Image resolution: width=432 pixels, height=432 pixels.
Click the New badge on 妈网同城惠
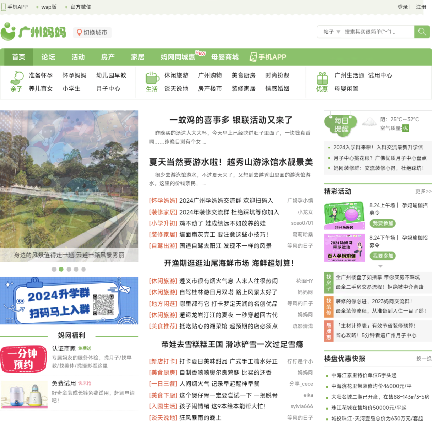pos(200,53)
